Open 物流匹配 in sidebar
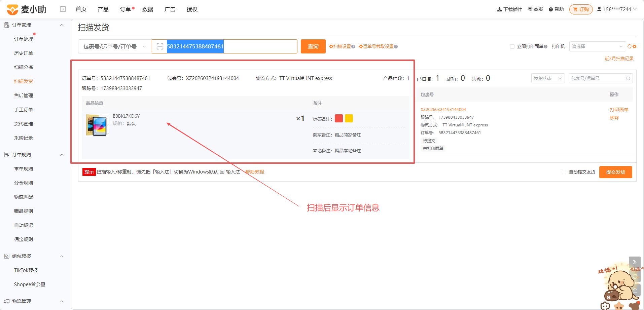The width and height of the screenshot is (644, 310). coord(24,197)
